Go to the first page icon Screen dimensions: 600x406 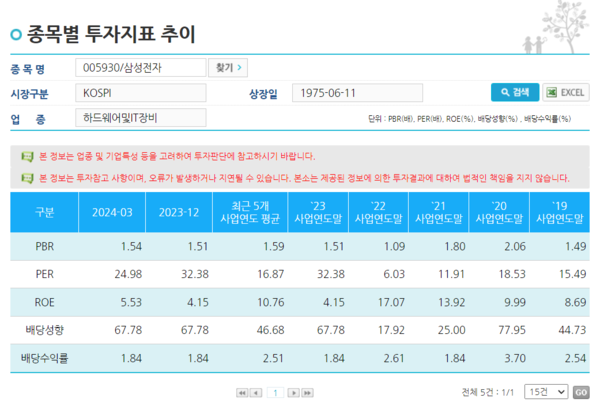[242, 393]
